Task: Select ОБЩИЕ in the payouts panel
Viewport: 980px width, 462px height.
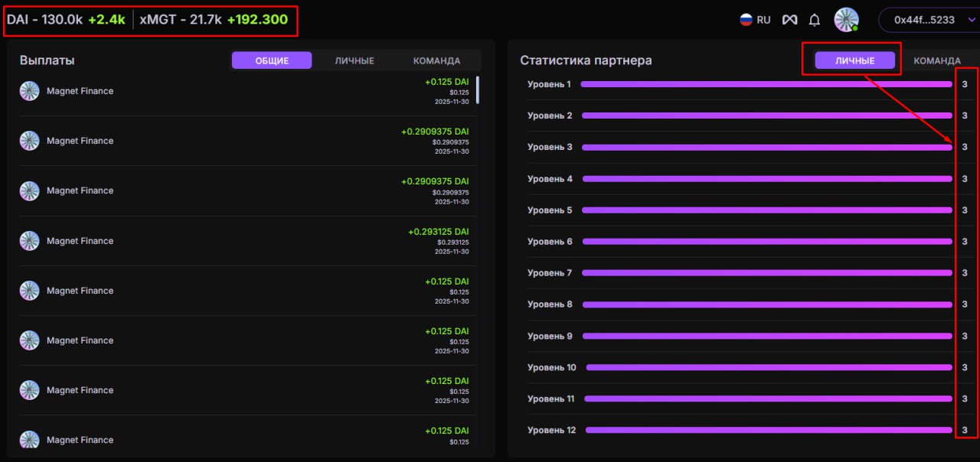Action: click(272, 60)
